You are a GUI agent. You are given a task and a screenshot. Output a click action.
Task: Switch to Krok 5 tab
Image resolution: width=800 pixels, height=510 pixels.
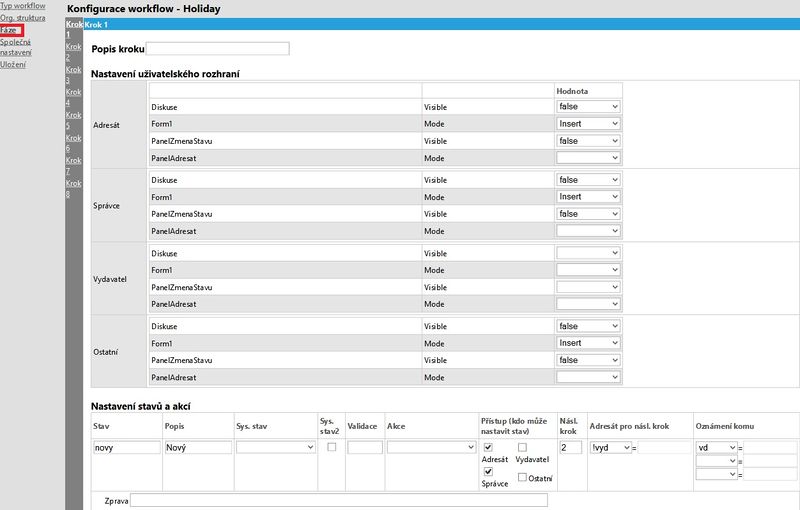click(x=73, y=120)
